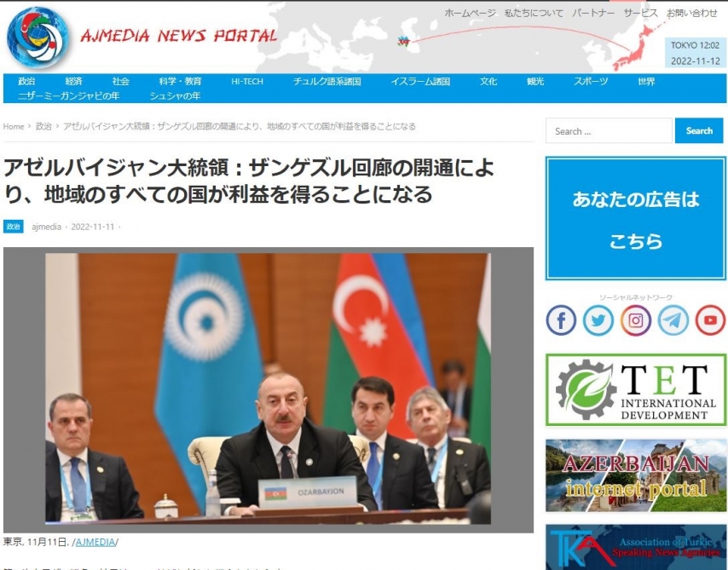The height and width of the screenshot is (570, 728).
Task: Select the HI-TECH navigation menu item
Action: tap(247, 82)
